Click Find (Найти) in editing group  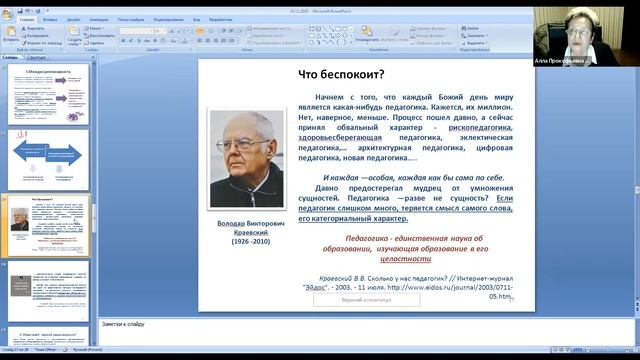coord(470,28)
